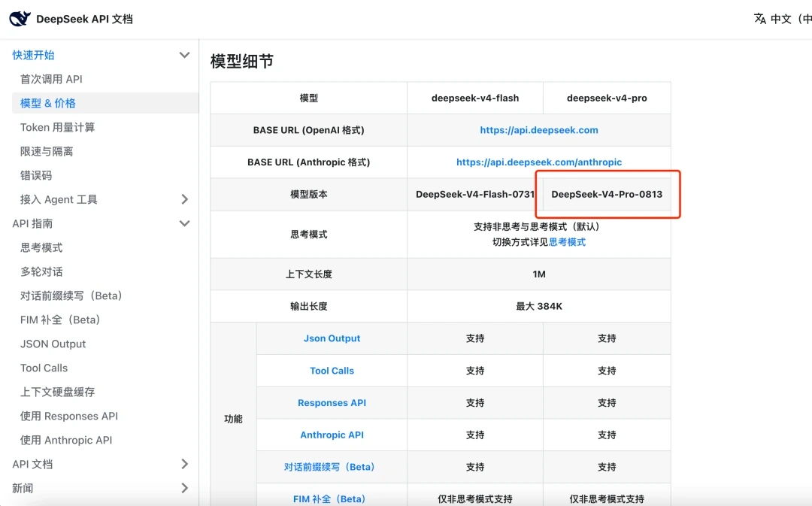812x506 pixels.
Task: Collapse the 快速开始 section chevron
Action: click(x=184, y=55)
